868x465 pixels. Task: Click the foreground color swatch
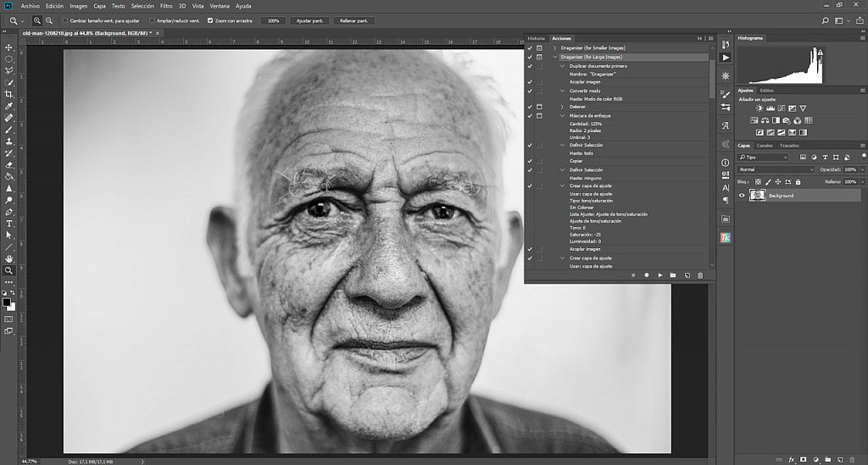pyautogui.click(x=7, y=301)
